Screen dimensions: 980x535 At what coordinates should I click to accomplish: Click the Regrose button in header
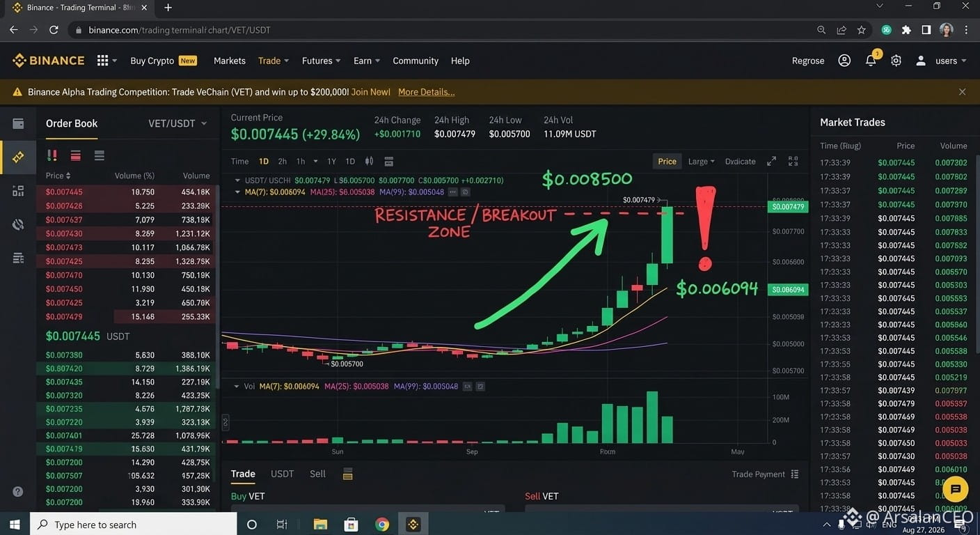coord(808,61)
